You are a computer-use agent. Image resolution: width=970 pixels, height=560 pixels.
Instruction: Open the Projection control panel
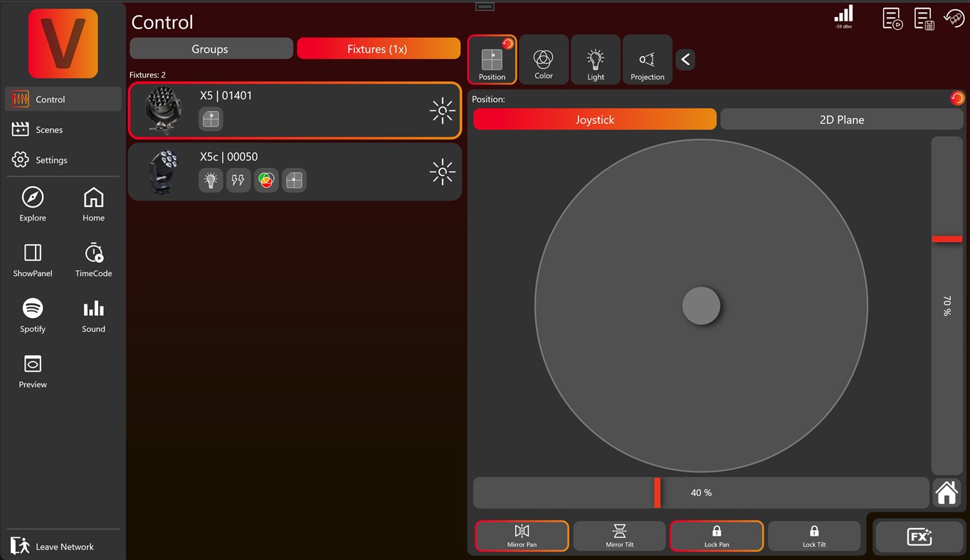[x=647, y=60]
